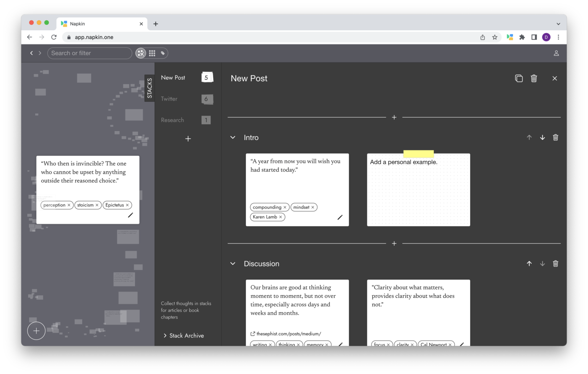Switch to the swarm view icon

click(141, 53)
